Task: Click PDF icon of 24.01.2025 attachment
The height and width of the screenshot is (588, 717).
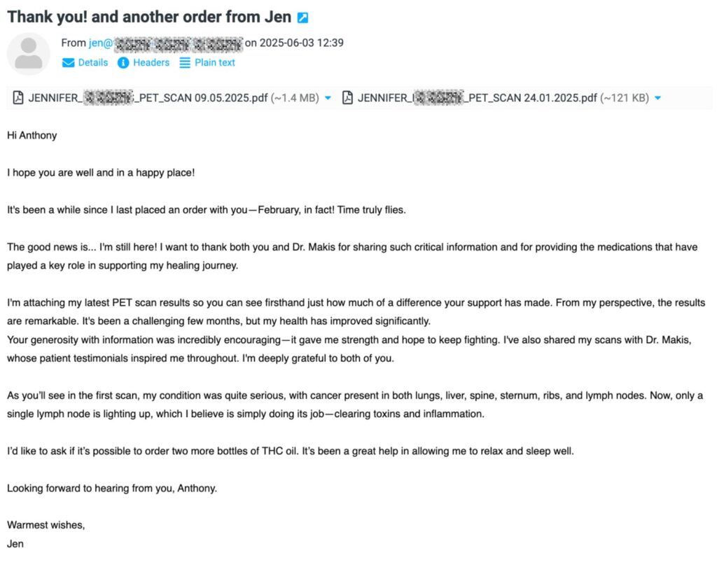Action: (347, 98)
